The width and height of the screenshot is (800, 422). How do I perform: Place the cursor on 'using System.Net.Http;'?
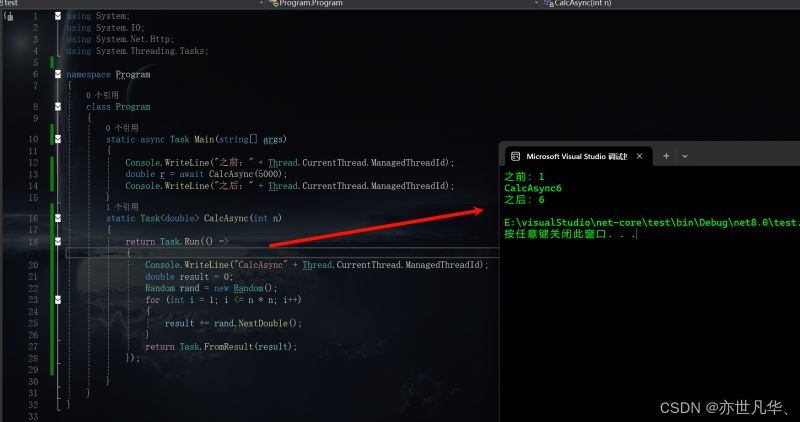120,39
